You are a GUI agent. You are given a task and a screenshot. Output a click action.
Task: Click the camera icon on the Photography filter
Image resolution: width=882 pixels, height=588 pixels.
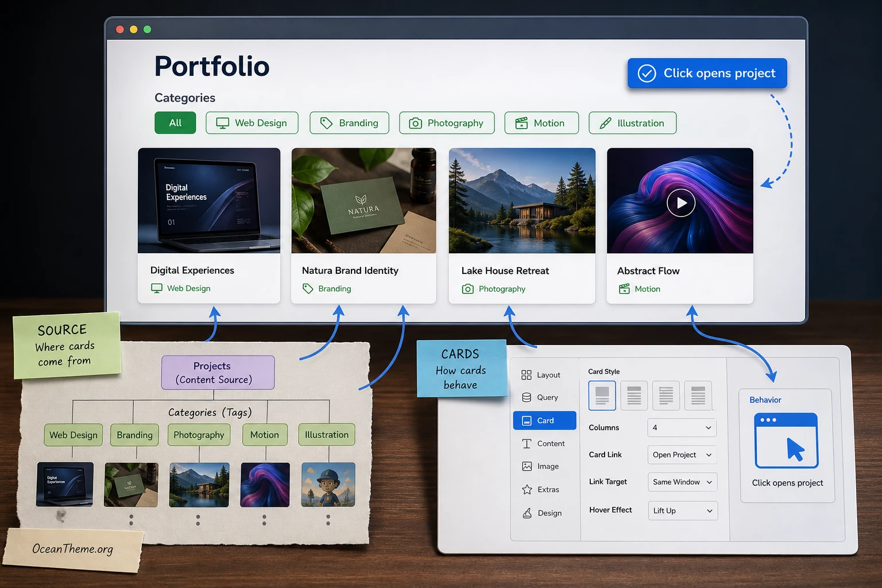[x=415, y=123]
